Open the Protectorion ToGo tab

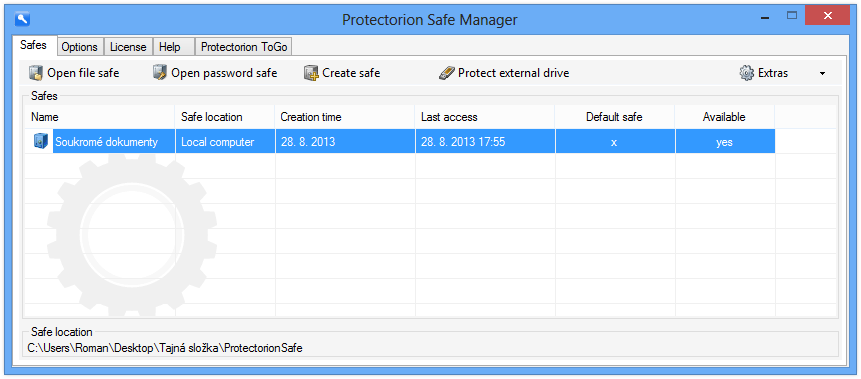click(x=244, y=47)
